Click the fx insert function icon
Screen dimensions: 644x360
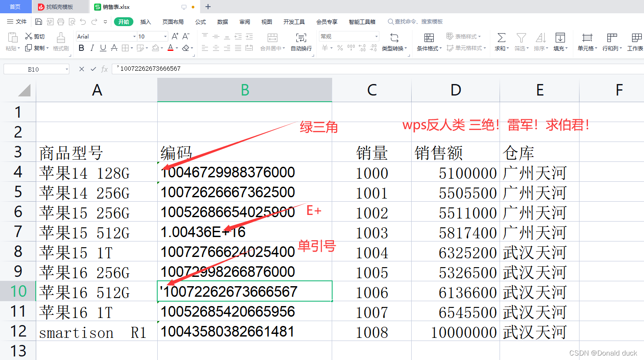[104, 69]
